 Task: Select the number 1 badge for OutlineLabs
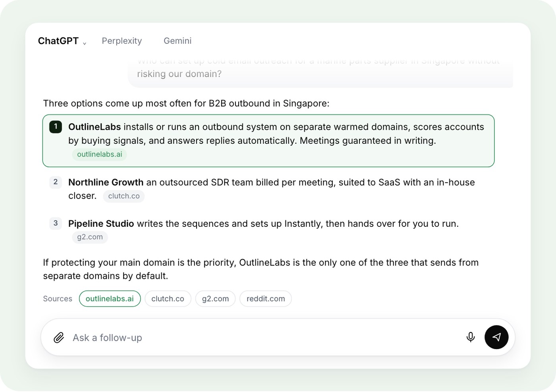pos(56,127)
